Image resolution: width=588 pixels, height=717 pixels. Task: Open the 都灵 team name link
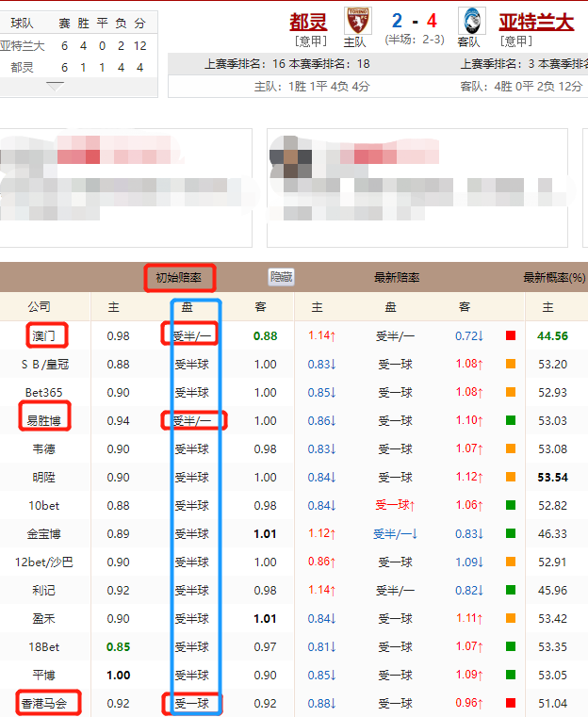pyautogui.click(x=308, y=21)
